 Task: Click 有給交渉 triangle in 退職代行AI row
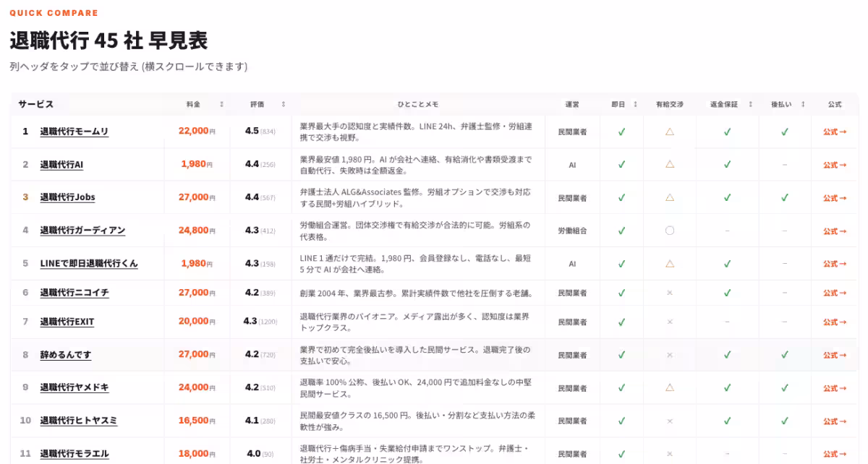[670, 164]
